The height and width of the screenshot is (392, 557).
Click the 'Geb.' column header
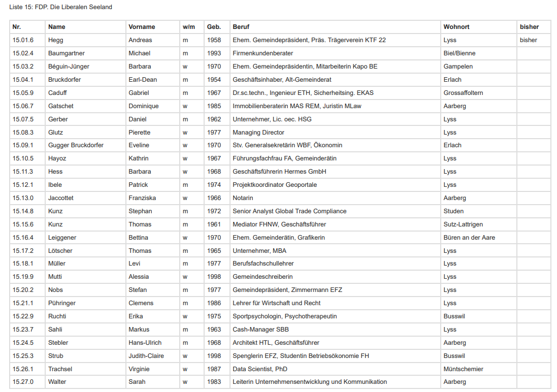[214, 27]
